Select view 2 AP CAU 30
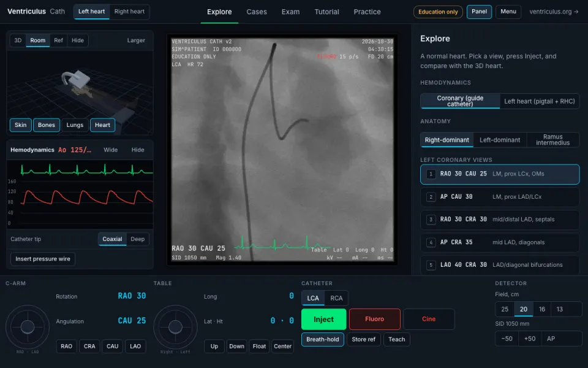Image resolution: width=588 pixels, height=368 pixels. (500, 197)
